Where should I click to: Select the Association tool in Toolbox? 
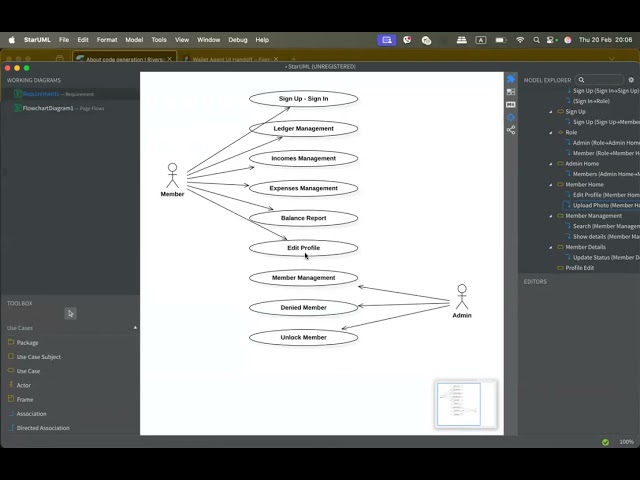tap(31, 414)
